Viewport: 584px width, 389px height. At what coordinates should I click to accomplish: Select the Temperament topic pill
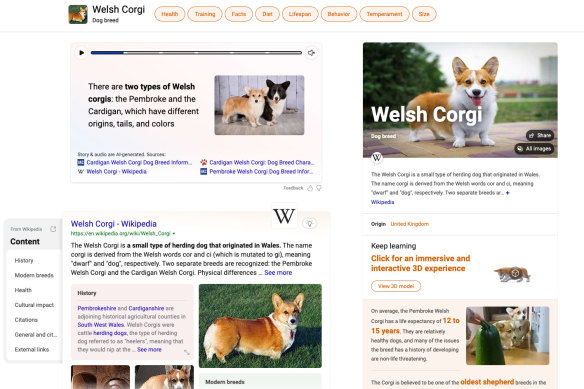point(384,14)
